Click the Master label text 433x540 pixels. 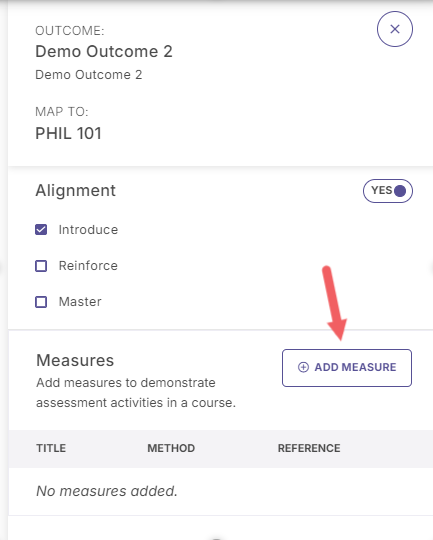point(80,302)
